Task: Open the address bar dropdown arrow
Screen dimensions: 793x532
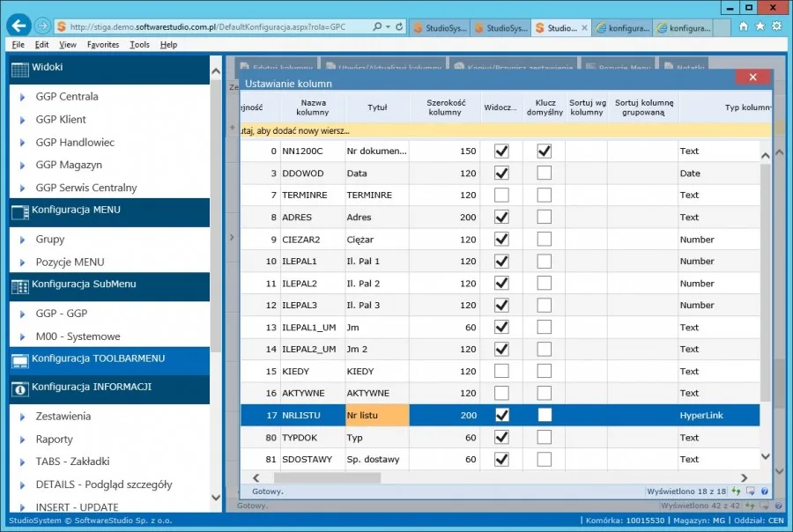Action: pos(388,26)
